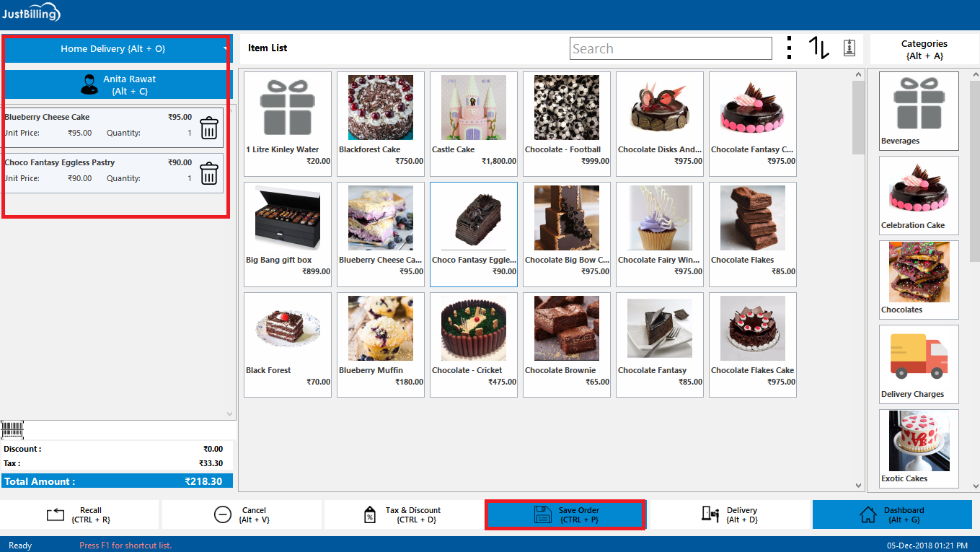Select the Castle Cake item
980x552 pixels.
pos(474,123)
